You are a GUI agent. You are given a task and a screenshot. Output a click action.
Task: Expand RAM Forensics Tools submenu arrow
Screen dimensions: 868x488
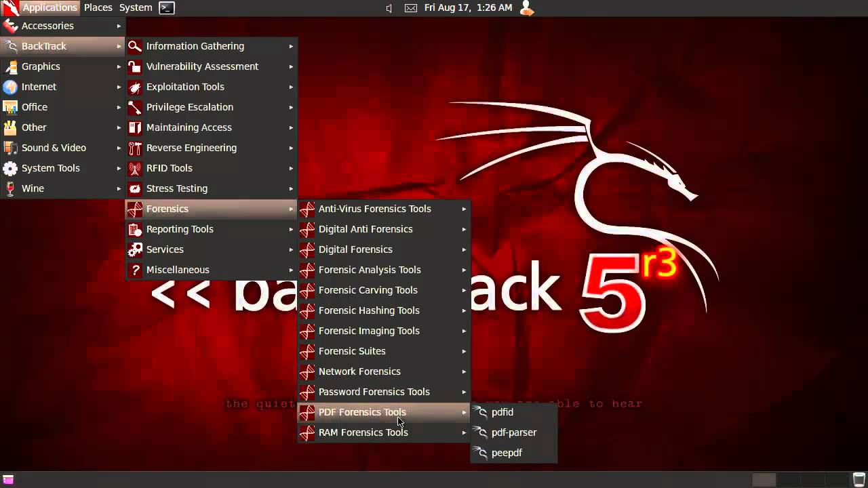(465, 432)
